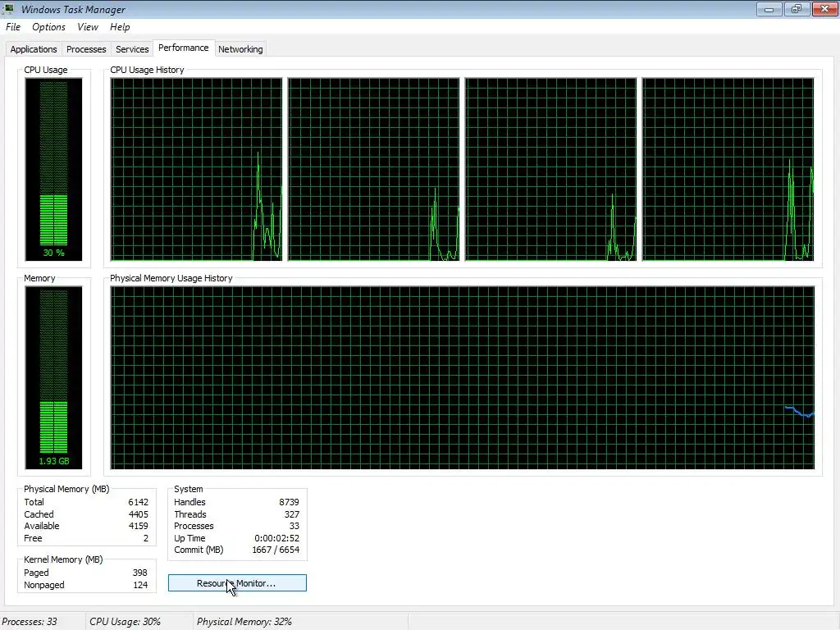Click the CPU Usage 30 % meter

(53, 169)
